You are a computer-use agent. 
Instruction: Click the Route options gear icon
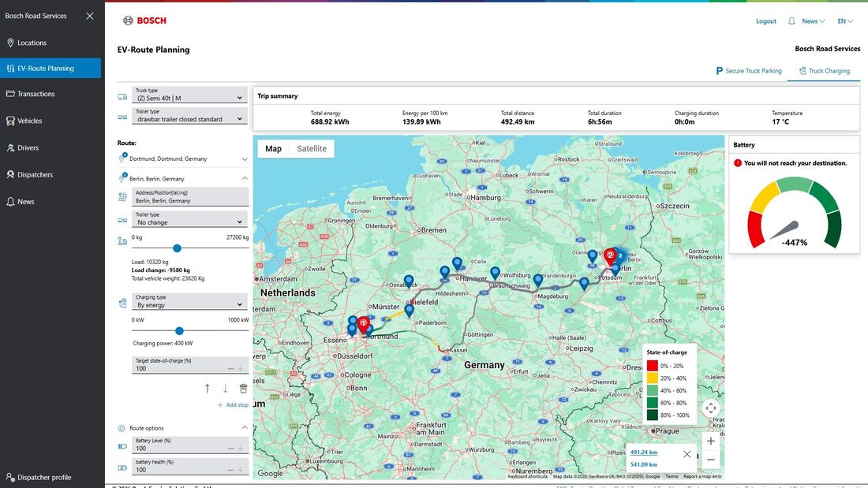pos(122,428)
